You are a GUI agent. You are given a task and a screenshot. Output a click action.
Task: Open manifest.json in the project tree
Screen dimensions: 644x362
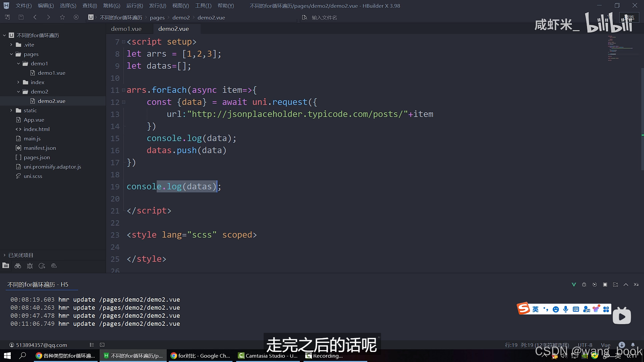pos(40,148)
